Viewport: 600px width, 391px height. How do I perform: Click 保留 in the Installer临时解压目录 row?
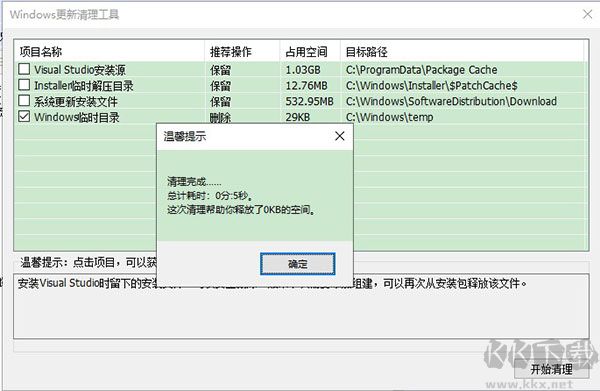tap(220, 86)
